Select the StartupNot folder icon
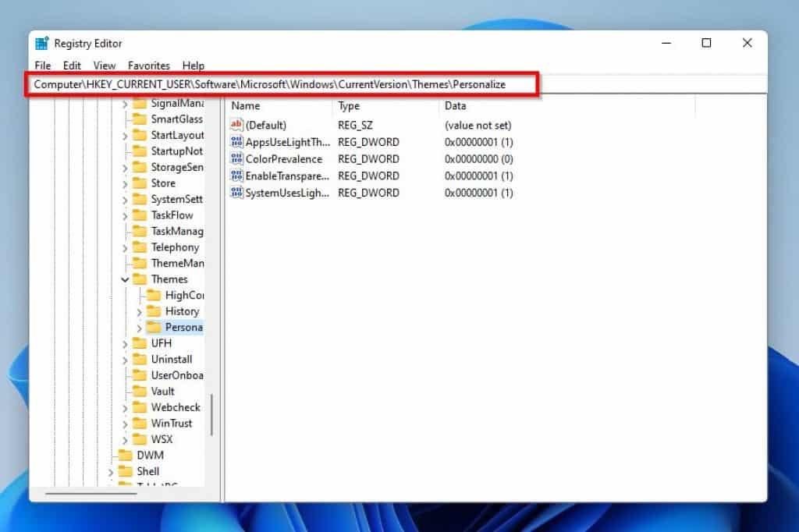Image resolution: width=799 pixels, height=532 pixels. (140, 151)
